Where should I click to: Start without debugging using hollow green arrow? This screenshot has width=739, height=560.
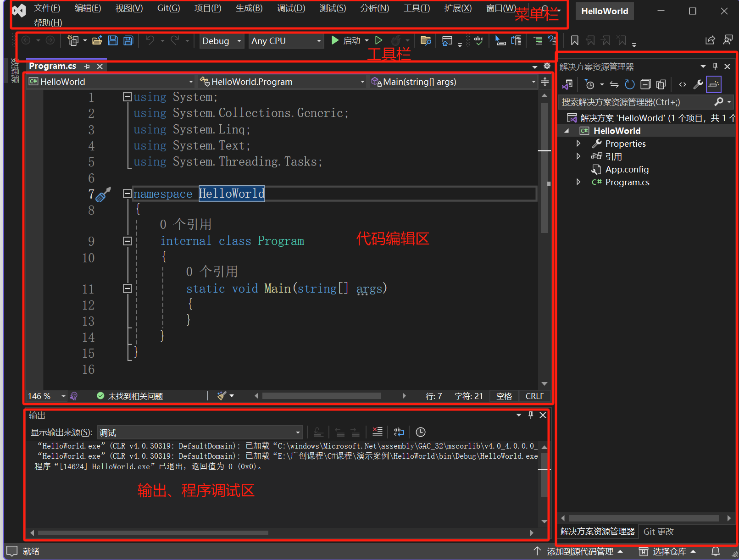tap(378, 41)
